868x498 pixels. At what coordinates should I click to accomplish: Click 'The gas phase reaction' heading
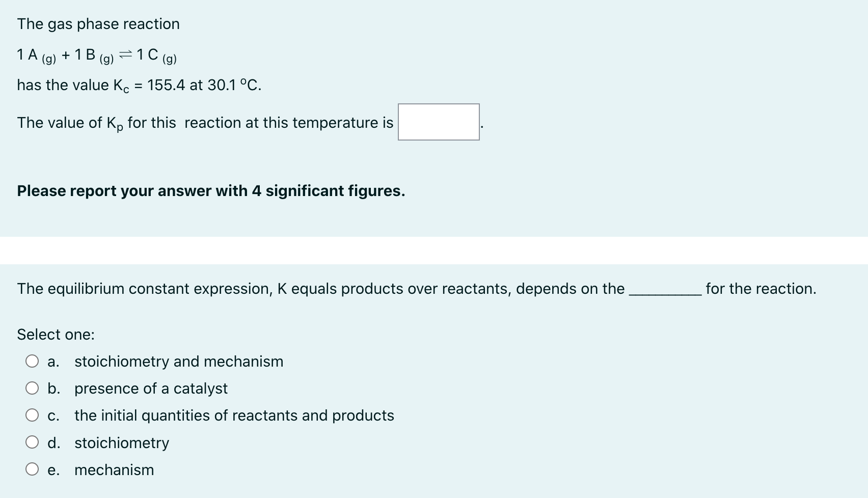(x=98, y=23)
